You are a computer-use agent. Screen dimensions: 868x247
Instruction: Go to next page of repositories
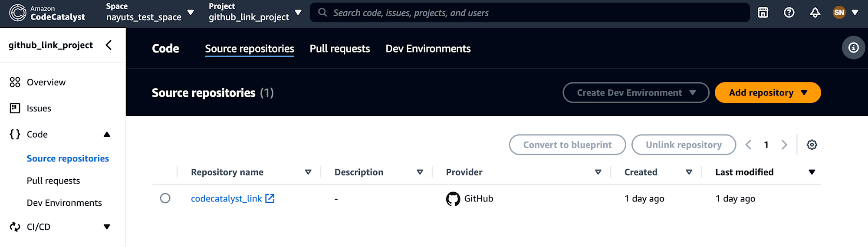784,145
